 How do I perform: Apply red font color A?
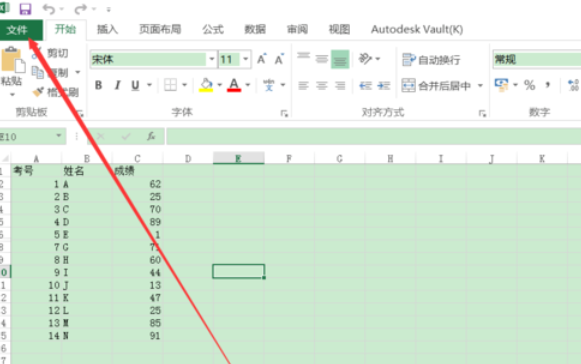234,85
